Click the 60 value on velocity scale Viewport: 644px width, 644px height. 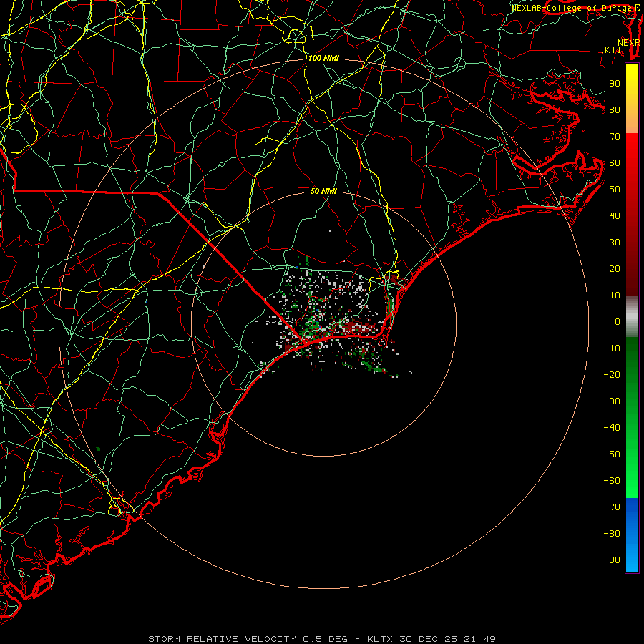615,162
